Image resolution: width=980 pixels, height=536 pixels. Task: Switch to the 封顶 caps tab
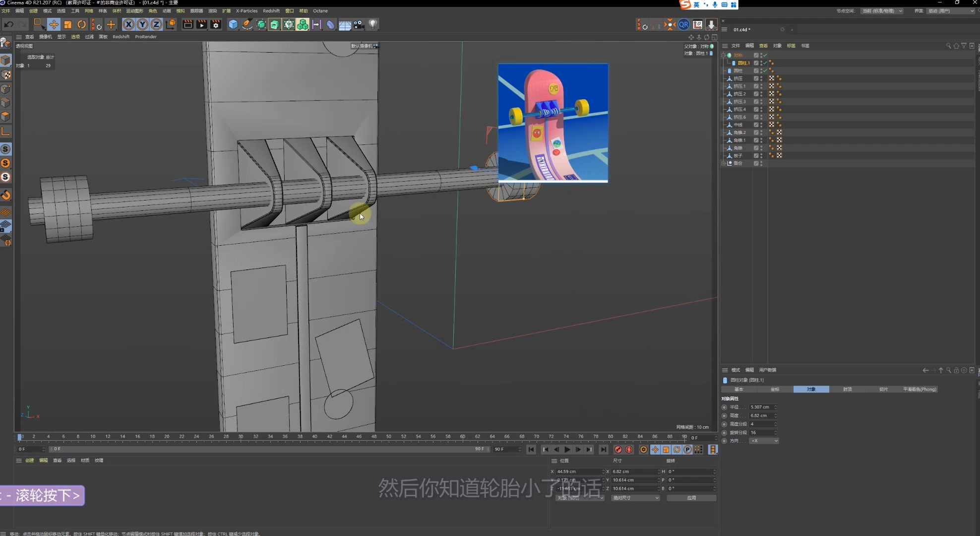[847, 389]
